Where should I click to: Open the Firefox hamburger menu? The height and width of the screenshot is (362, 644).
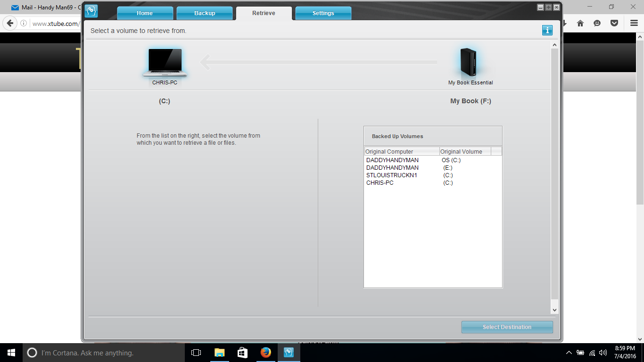tap(634, 23)
